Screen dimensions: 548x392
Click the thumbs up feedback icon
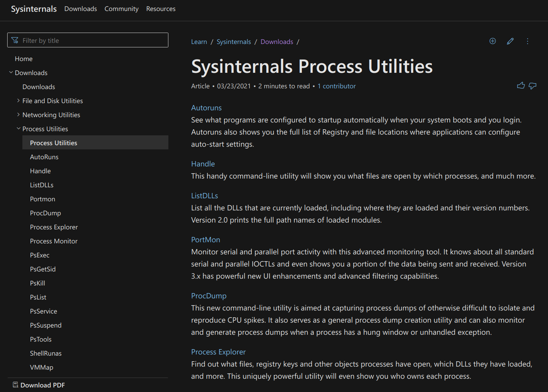point(521,86)
